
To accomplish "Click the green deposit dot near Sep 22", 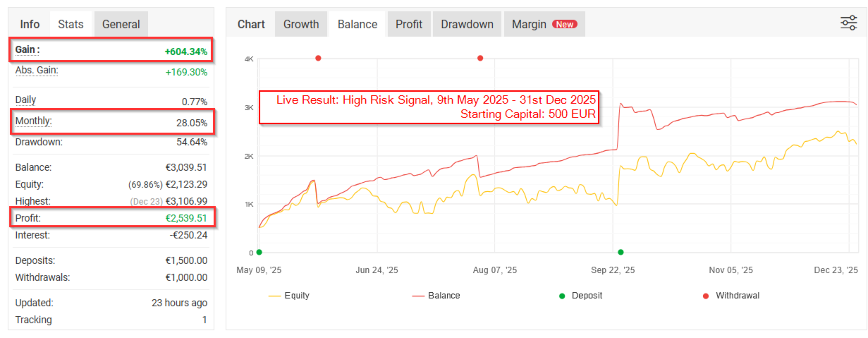I will [x=621, y=252].
